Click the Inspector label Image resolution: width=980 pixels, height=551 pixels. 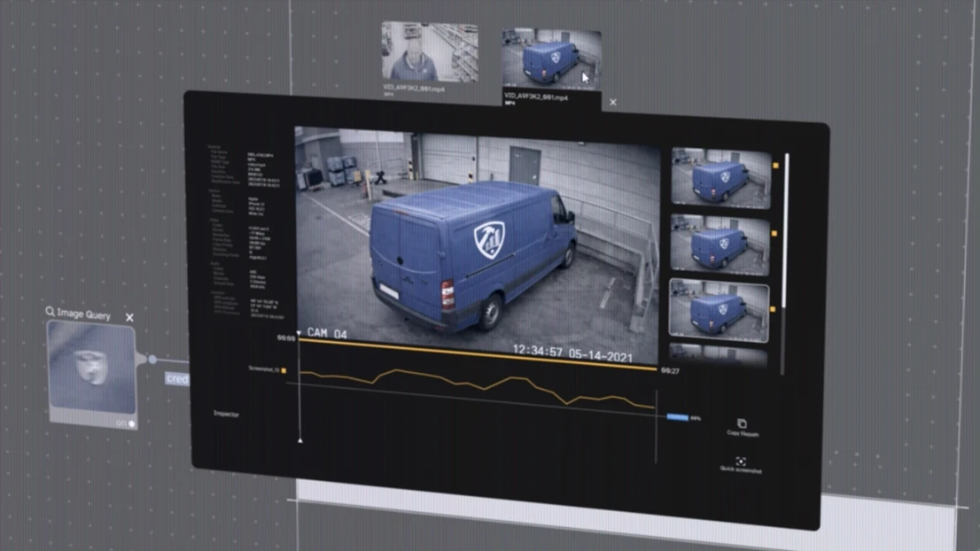click(227, 414)
